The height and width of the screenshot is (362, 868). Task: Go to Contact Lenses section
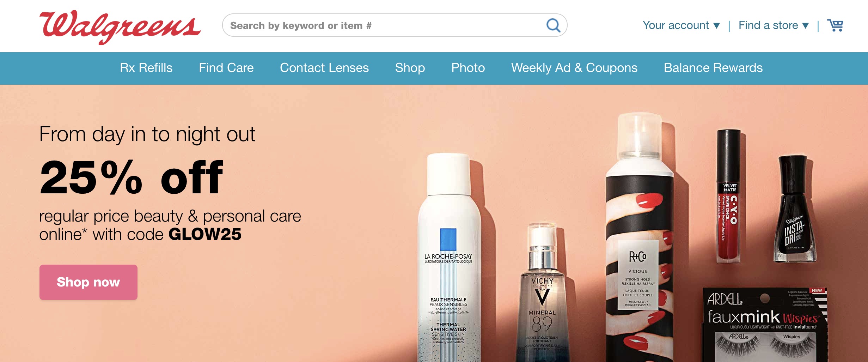(324, 68)
